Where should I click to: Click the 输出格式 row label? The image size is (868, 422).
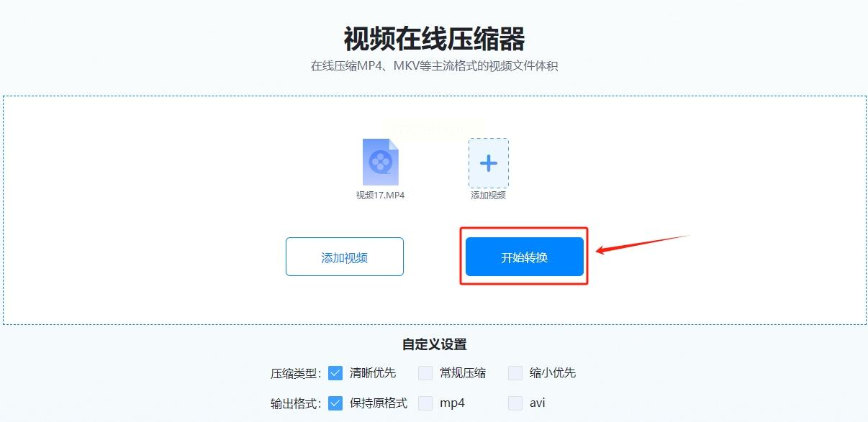296,404
